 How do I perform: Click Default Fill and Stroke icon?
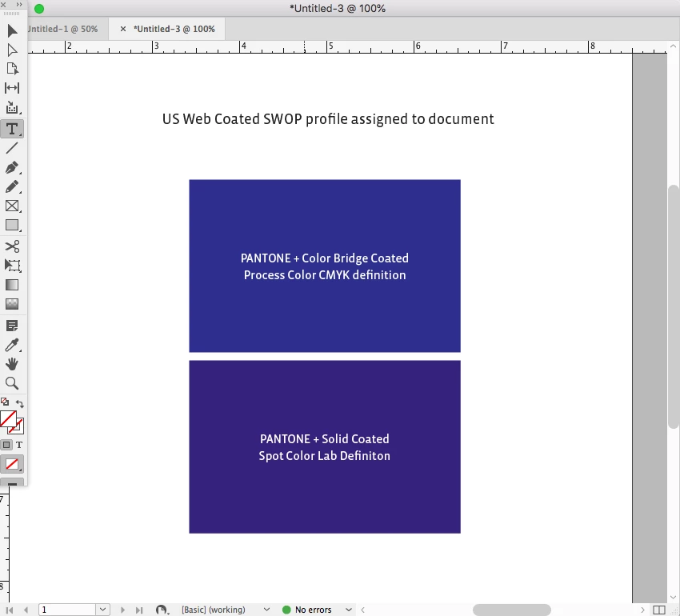point(5,402)
